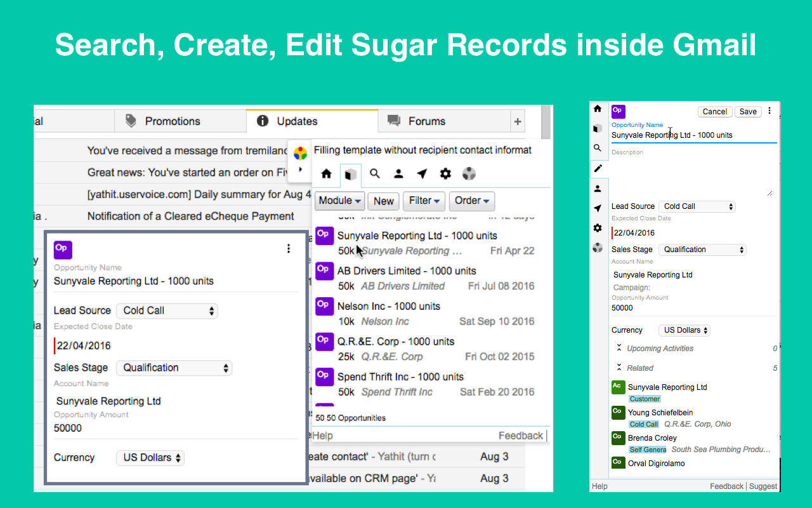The width and height of the screenshot is (812, 508).
Task: Edit the 50000 amount in right panel
Action: click(694, 308)
